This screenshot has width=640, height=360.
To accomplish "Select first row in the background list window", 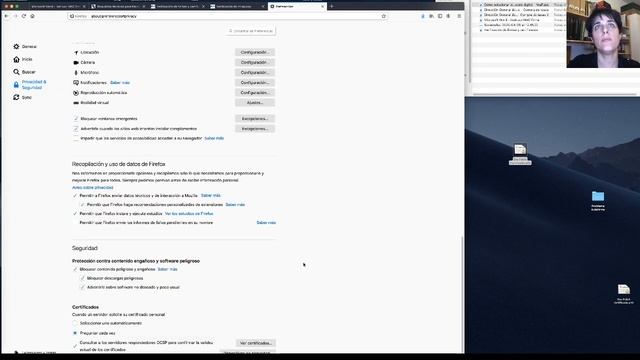I will (x=518, y=4).
